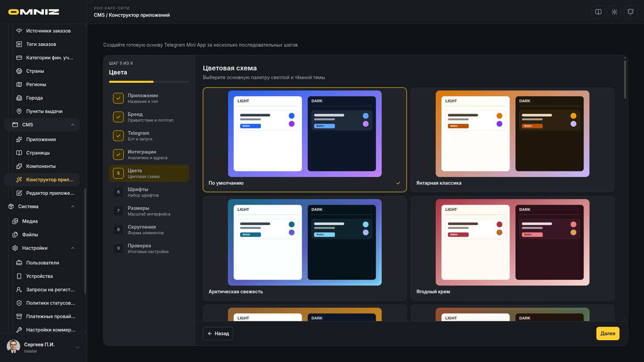Click the Конструктор прил... wand icon
The width and height of the screenshot is (644, 362).
(19, 180)
